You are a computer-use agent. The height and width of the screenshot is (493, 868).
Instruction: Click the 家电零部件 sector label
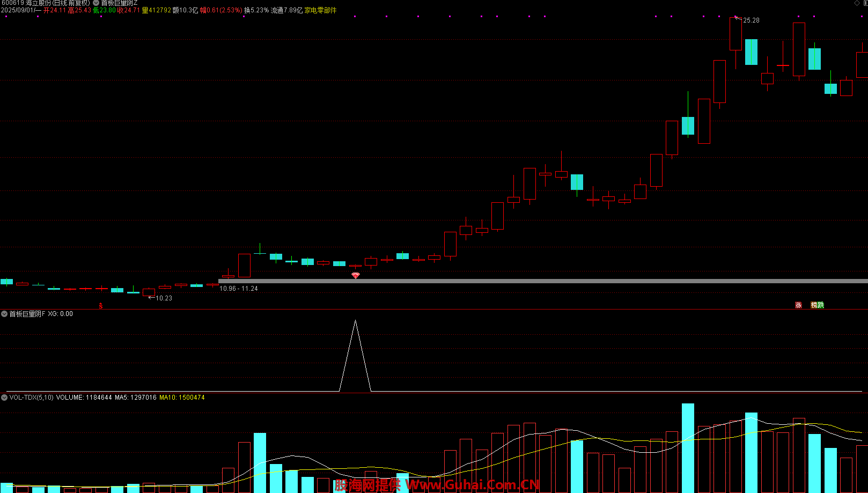tap(321, 10)
